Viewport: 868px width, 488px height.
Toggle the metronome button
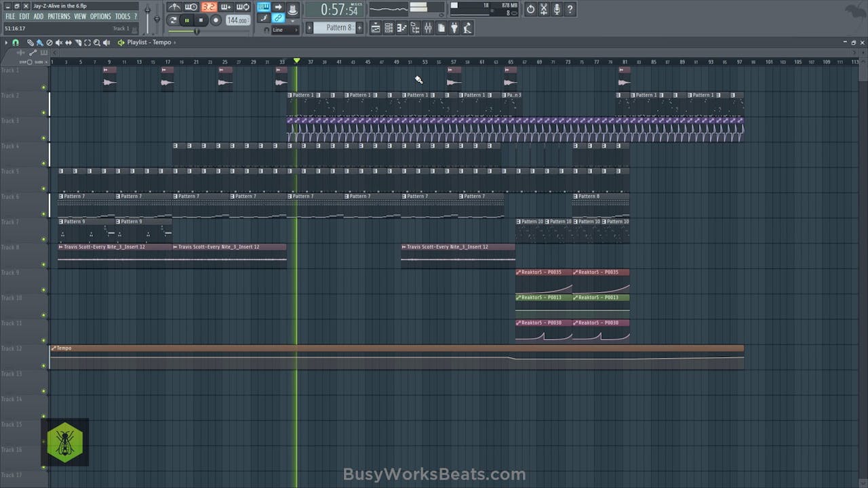pyautogui.click(x=174, y=7)
